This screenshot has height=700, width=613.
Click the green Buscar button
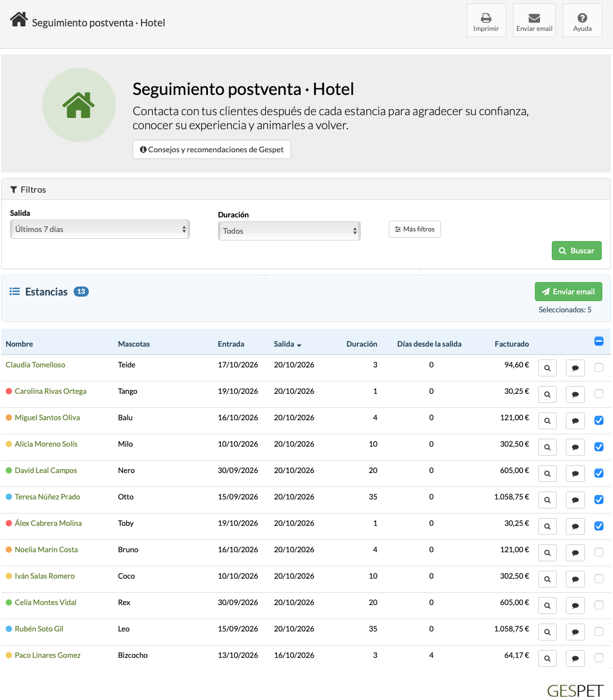pos(576,251)
